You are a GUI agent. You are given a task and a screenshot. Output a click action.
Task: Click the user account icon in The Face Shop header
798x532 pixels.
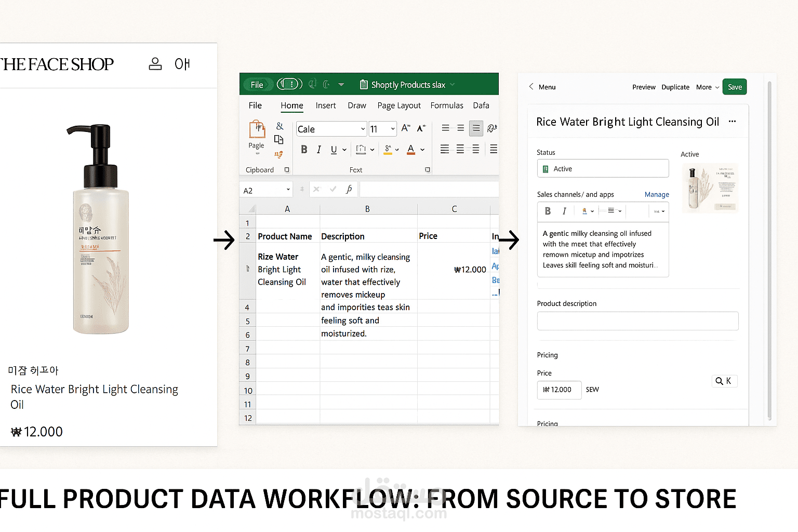[x=155, y=64]
